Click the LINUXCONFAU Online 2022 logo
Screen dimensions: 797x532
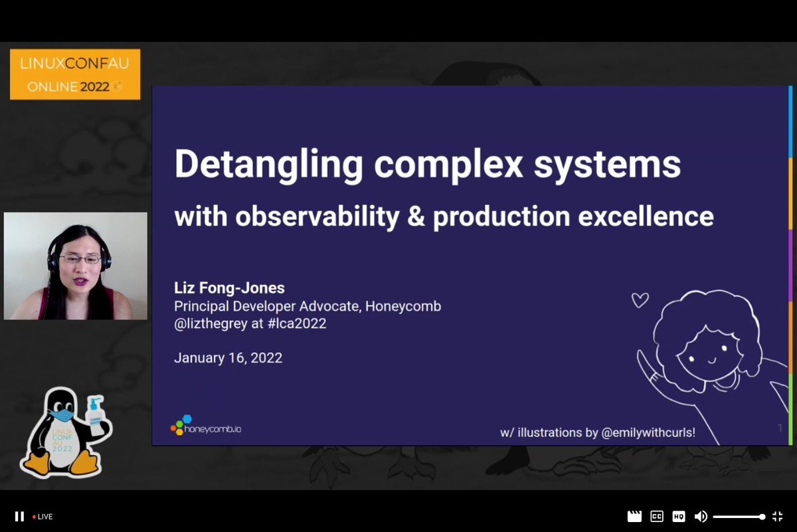click(75, 74)
